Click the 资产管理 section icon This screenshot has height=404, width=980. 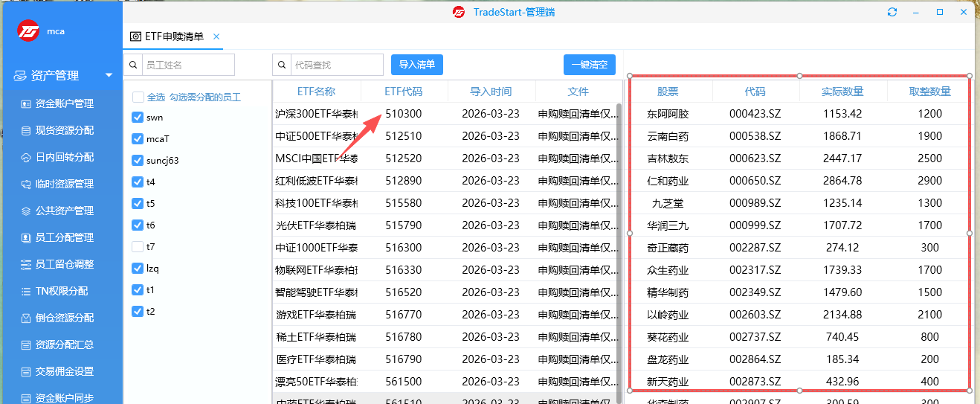(x=19, y=75)
